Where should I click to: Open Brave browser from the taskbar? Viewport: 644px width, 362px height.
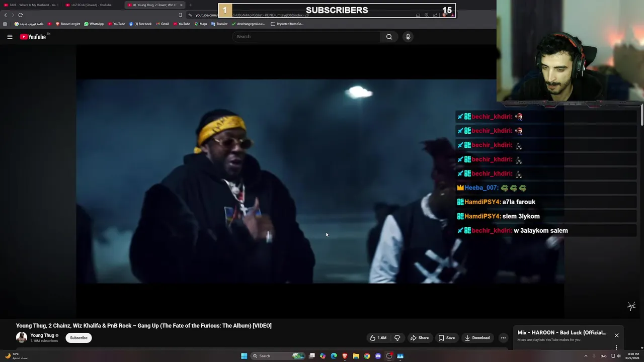coord(345,356)
